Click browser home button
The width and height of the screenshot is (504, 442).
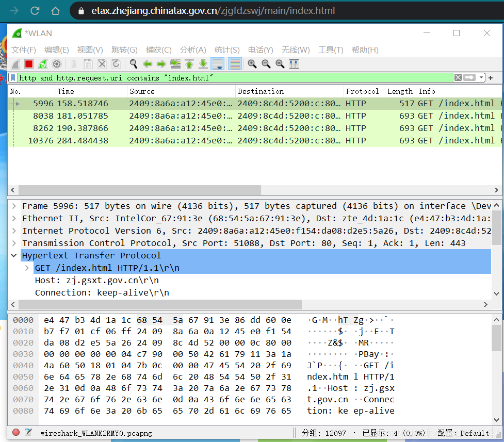tap(55, 11)
